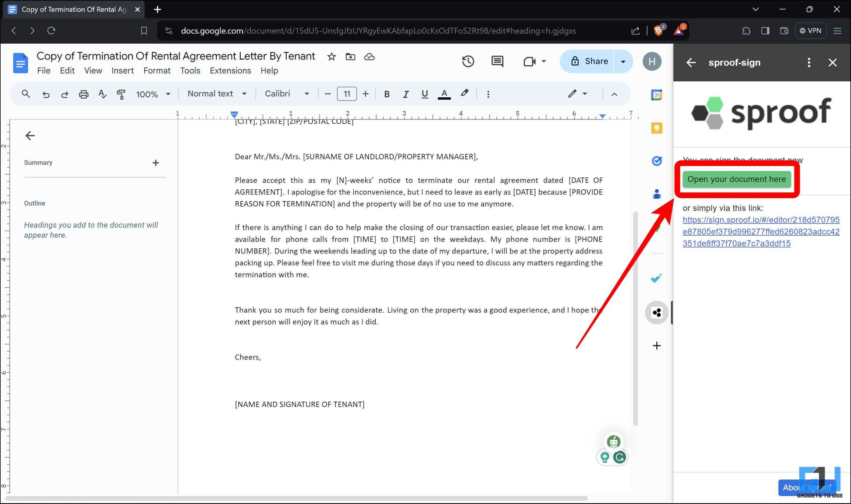Viewport: 851px width, 504px height.
Task: Reload the browser page
Action: pyautogui.click(x=51, y=31)
